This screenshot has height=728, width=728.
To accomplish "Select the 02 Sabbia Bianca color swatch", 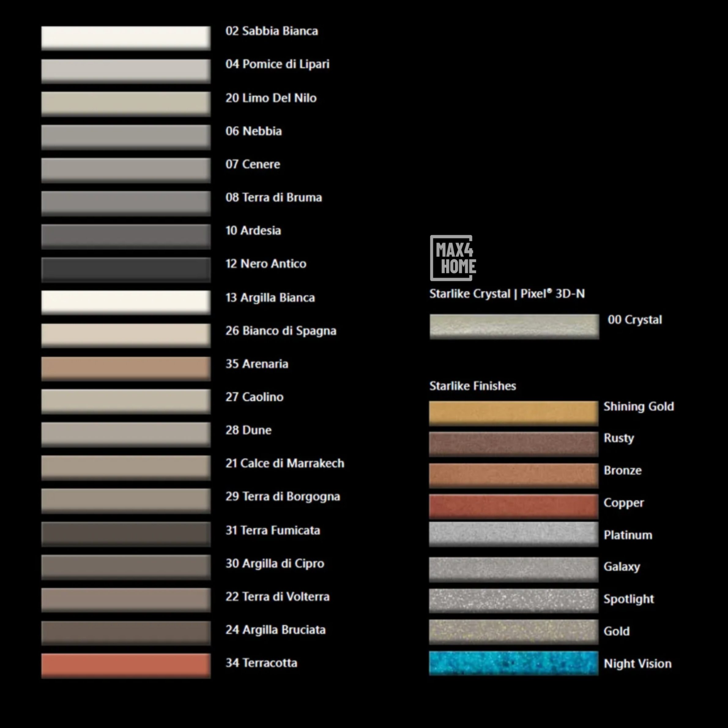I will tap(126, 38).
